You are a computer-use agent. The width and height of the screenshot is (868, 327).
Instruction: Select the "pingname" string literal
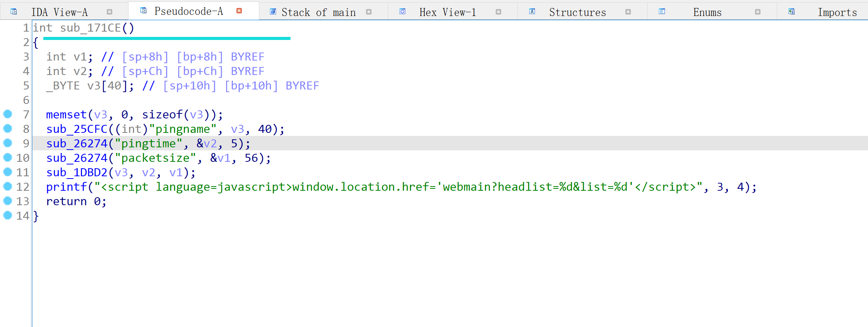tap(182, 129)
